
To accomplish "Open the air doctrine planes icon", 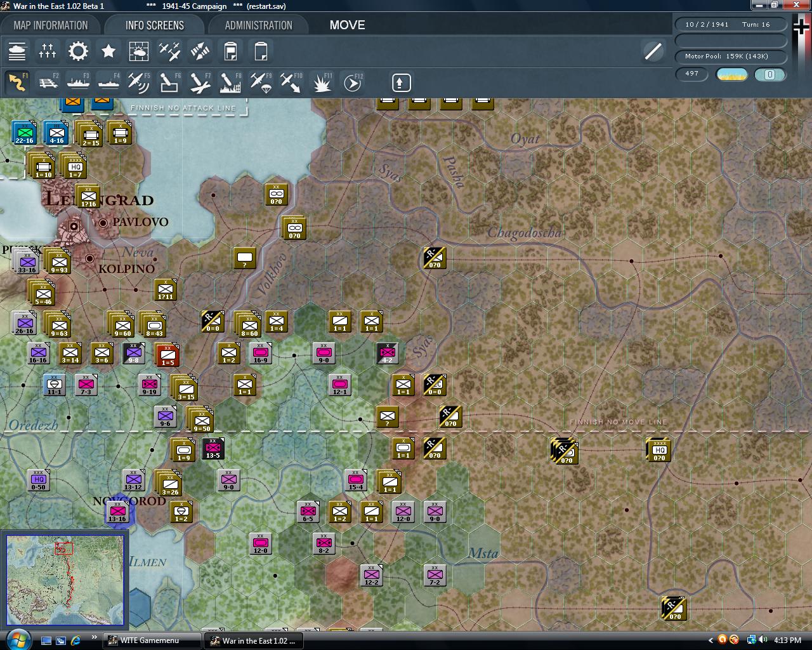I will 169,51.
